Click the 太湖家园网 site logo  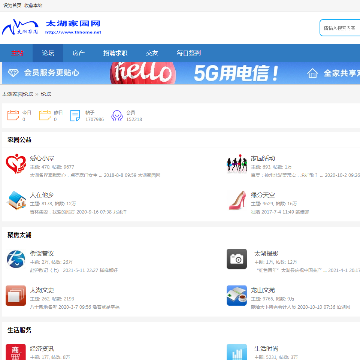[52, 27]
